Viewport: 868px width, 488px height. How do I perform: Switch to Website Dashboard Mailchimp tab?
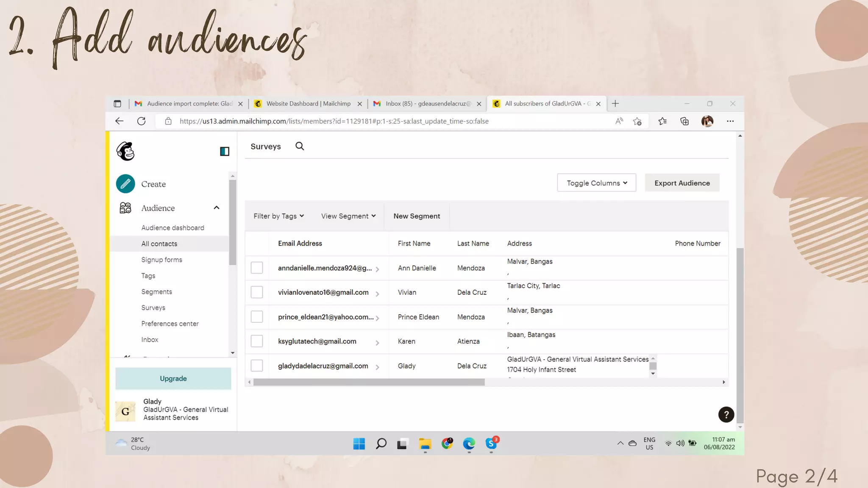[x=308, y=104]
